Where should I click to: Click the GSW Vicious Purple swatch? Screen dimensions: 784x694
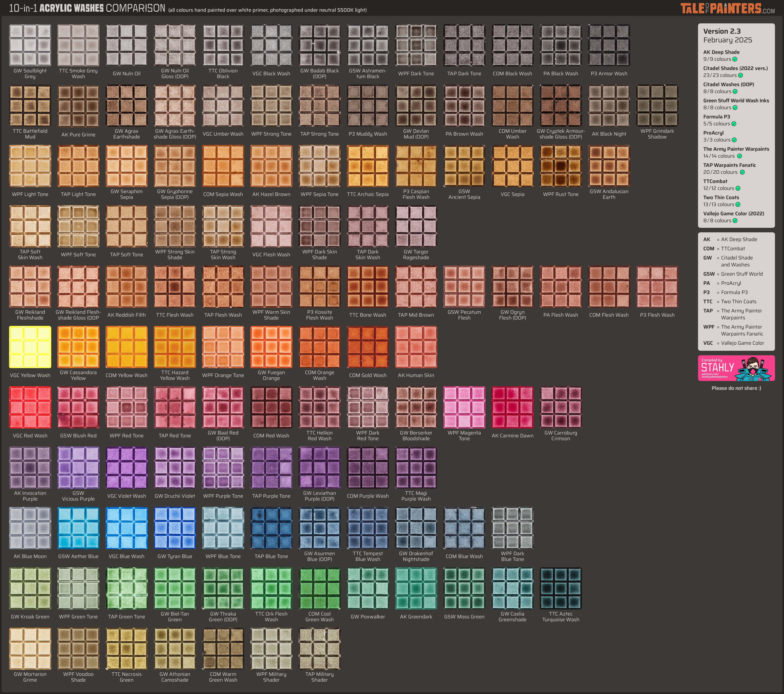(x=78, y=468)
